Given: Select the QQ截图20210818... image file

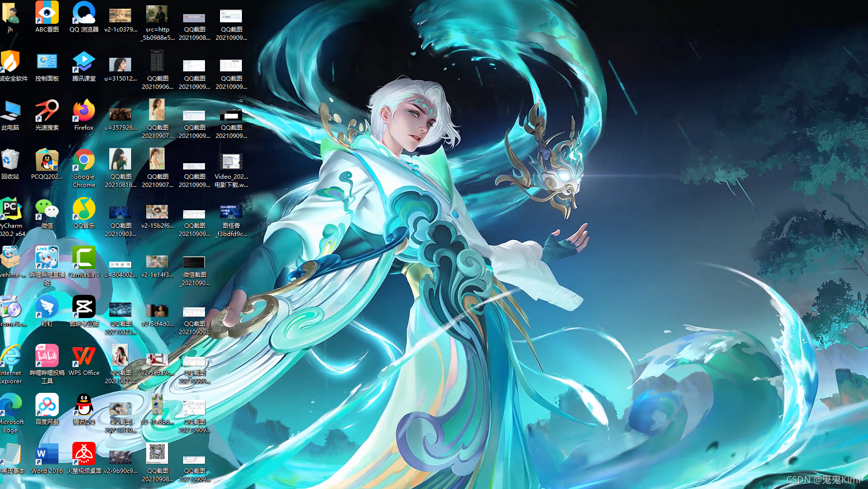Looking at the screenshot, I should [x=121, y=168].
